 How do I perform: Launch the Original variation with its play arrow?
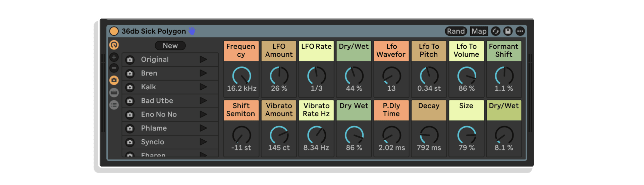pos(203,59)
